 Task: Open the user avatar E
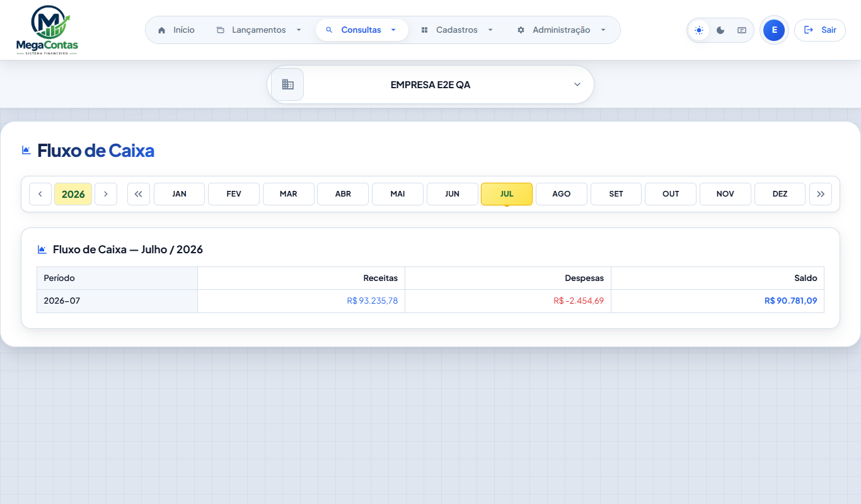coord(774,30)
